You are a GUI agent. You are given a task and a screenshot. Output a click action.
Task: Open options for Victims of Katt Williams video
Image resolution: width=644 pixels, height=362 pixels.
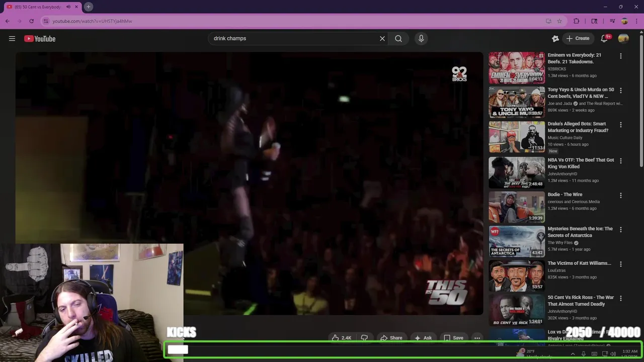pyautogui.click(x=620, y=264)
